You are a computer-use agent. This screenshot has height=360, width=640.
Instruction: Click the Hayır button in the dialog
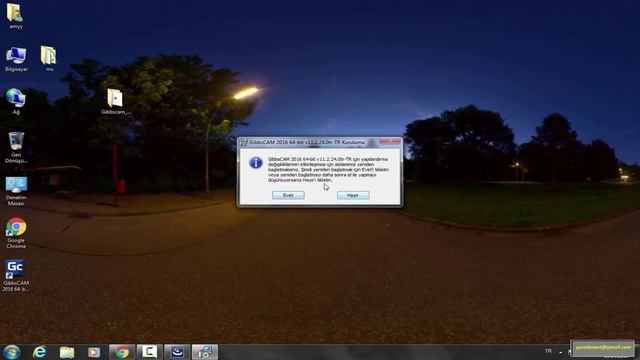pyautogui.click(x=353, y=195)
